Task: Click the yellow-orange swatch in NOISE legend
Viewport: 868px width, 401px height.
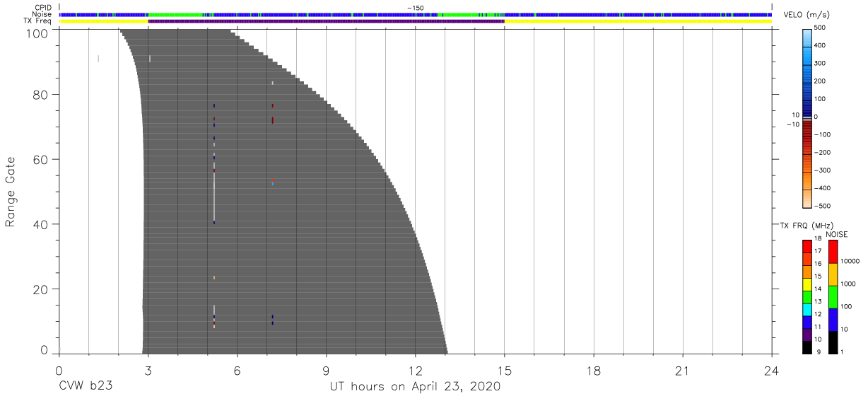Action: [x=833, y=274]
